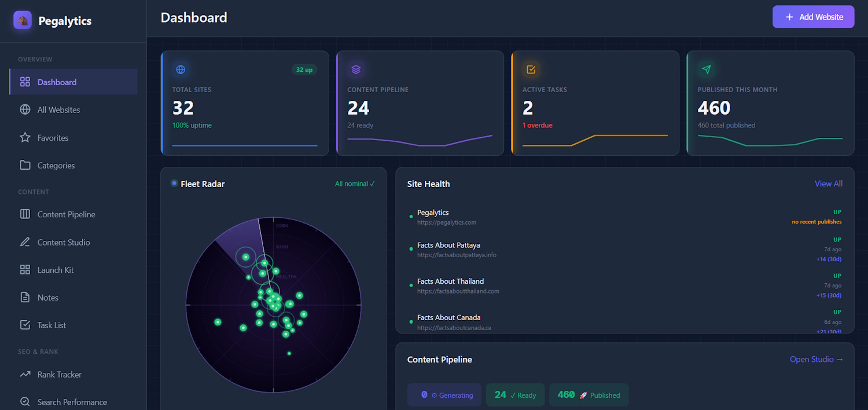Click View All in Site Health
868x410 pixels.
pos(829,184)
